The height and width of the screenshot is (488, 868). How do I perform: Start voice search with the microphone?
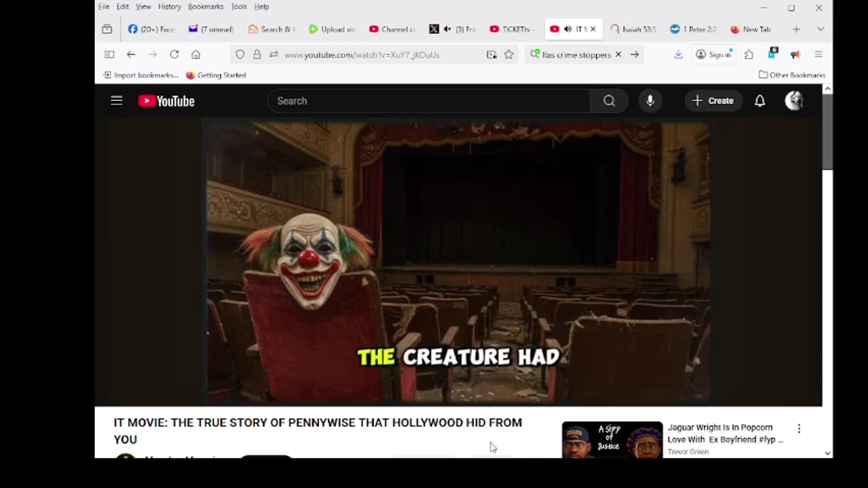(650, 101)
